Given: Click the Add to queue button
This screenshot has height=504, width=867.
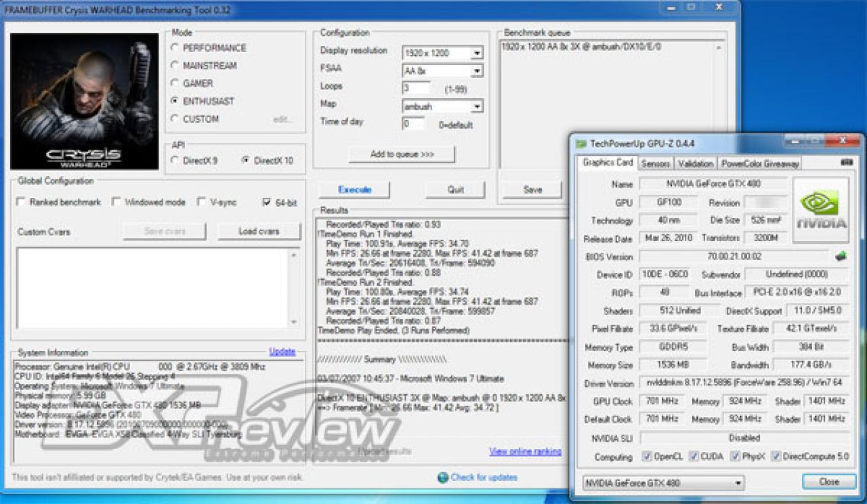Looking at the screenshot, I should click(402, 154).
